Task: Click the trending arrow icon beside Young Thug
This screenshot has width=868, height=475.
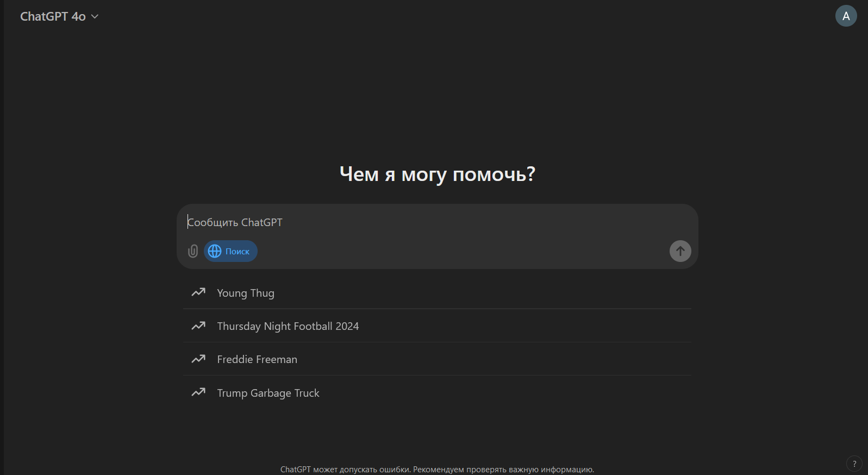Action: [198, 292]
